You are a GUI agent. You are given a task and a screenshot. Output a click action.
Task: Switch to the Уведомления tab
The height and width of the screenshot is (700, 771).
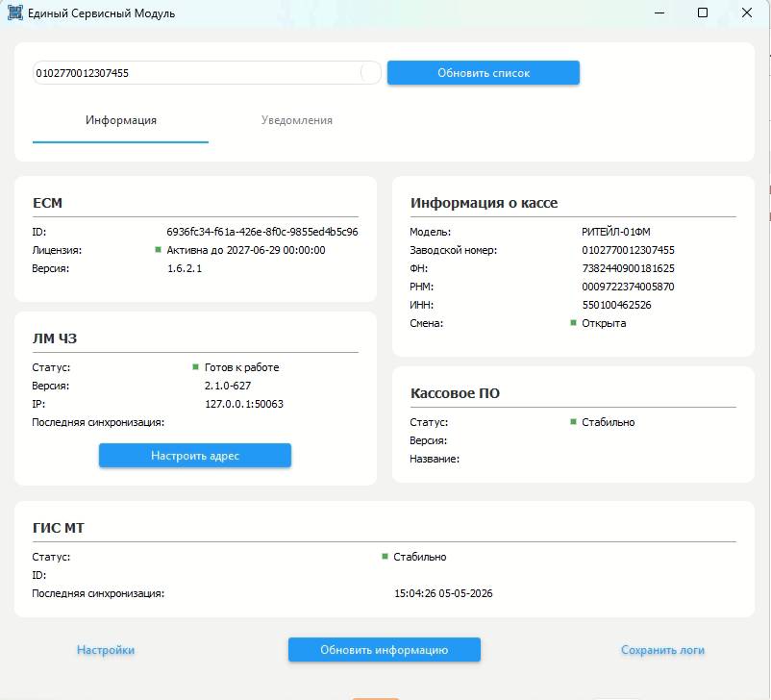point(296,120)
